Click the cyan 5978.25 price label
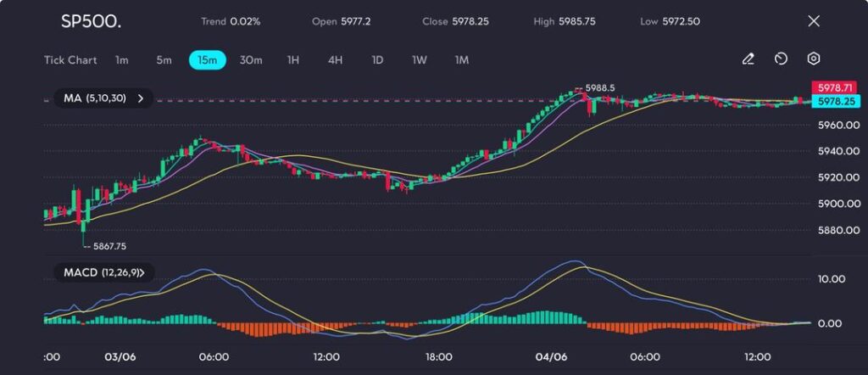This screenshot has height=375, width=868. (x=830, y=101)
